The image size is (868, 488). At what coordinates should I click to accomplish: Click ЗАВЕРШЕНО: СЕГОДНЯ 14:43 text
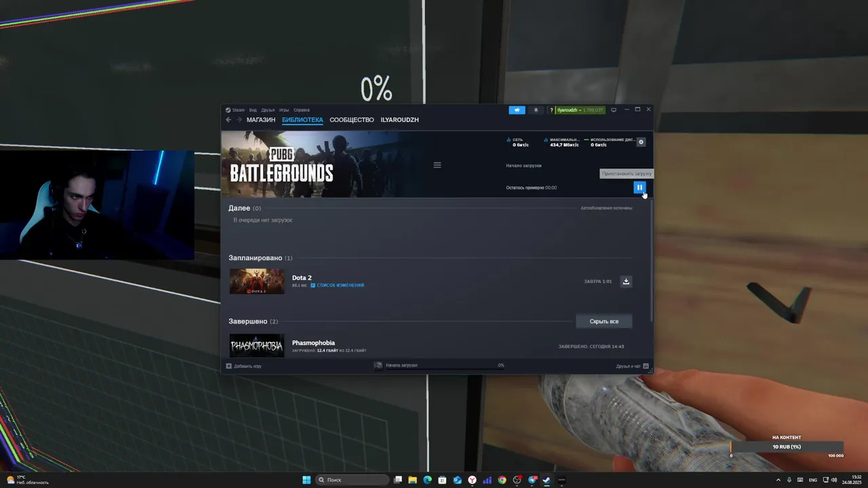591,346
